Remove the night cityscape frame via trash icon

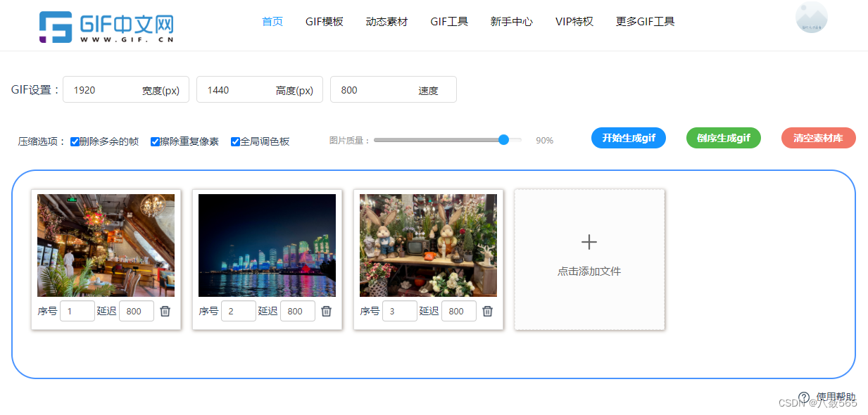[x=326, y=310]
